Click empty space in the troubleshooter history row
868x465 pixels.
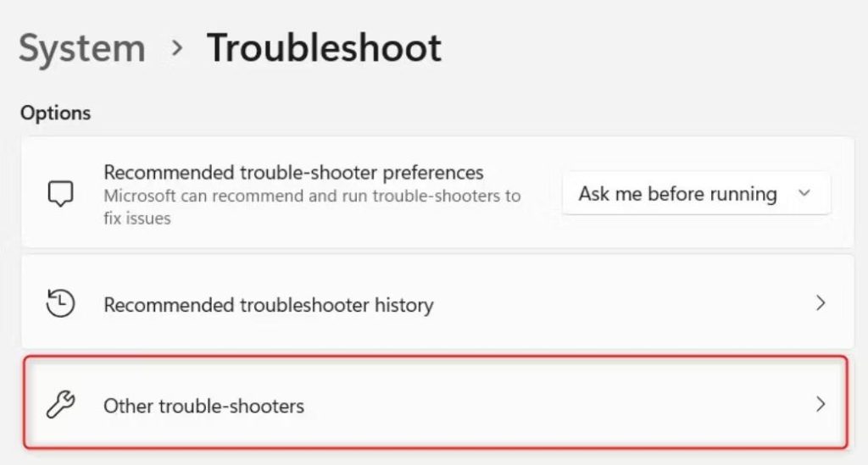click(610, 303)
